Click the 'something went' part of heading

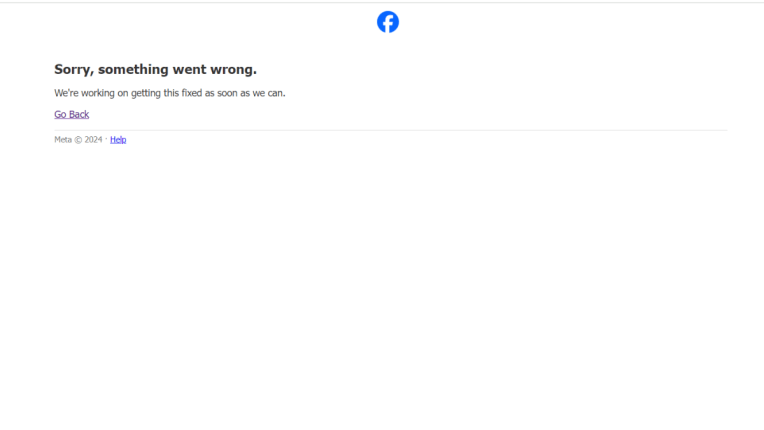coord(152,69)
